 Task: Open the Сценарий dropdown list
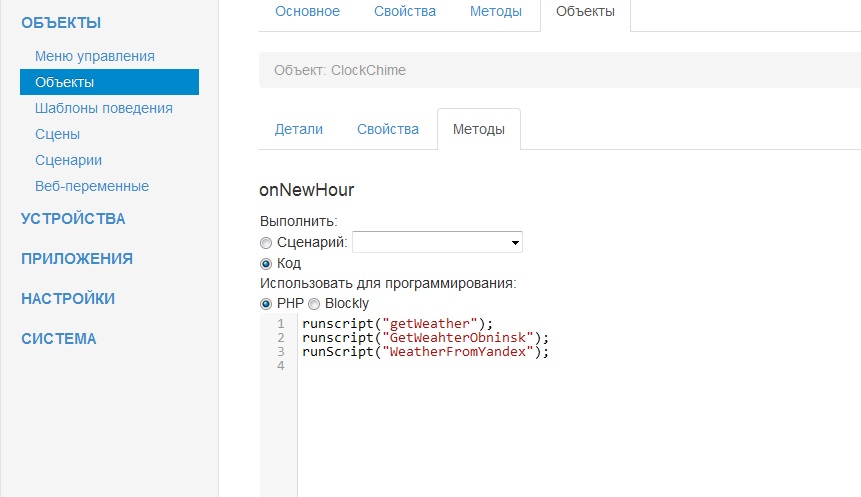pos(437,242)
